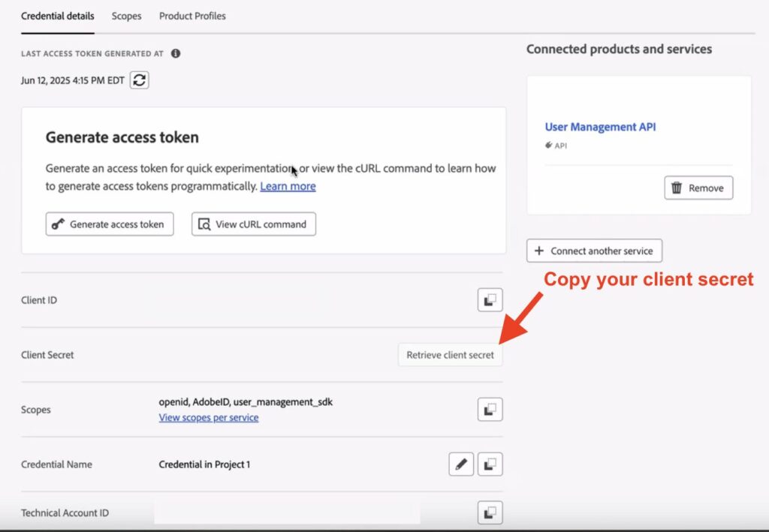Viewport: 769px width, 532px height.
Task: Remove the User Management API service
Action: tap(698, 188)
